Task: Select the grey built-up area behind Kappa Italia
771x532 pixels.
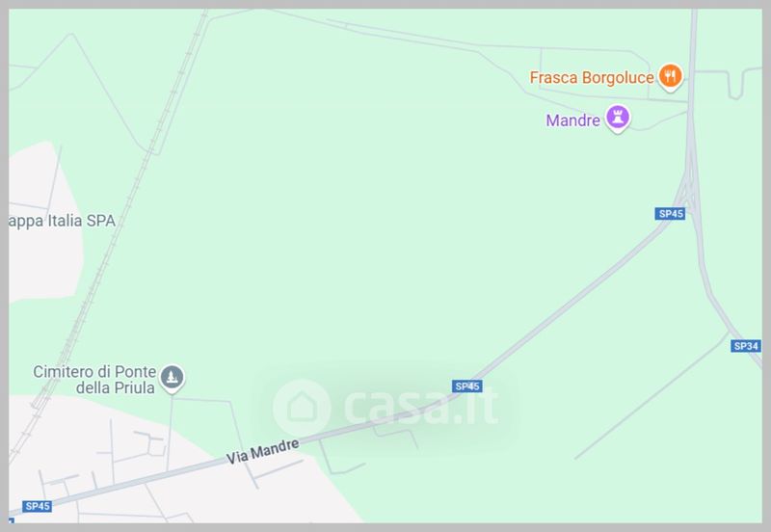Action: (x=44, y=222)
